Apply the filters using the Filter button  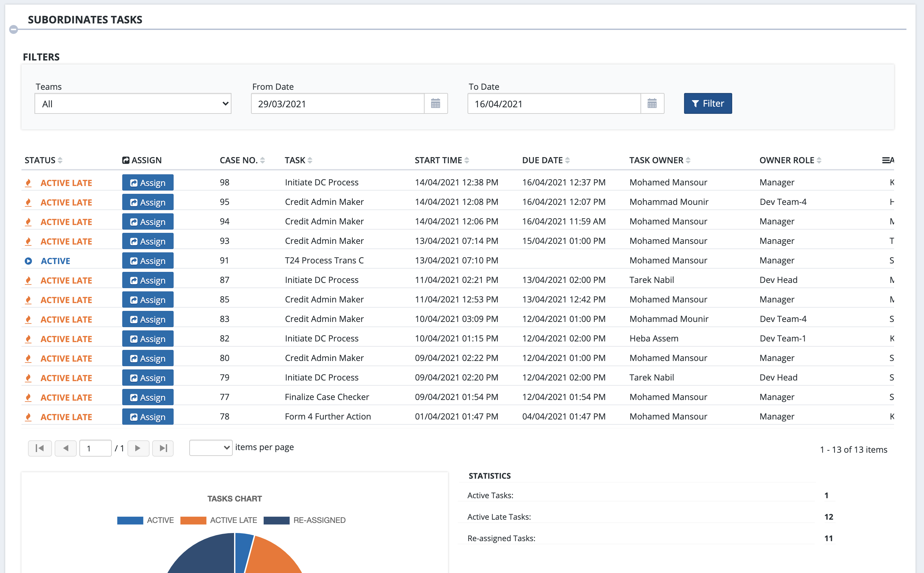[x=707, y=103]
